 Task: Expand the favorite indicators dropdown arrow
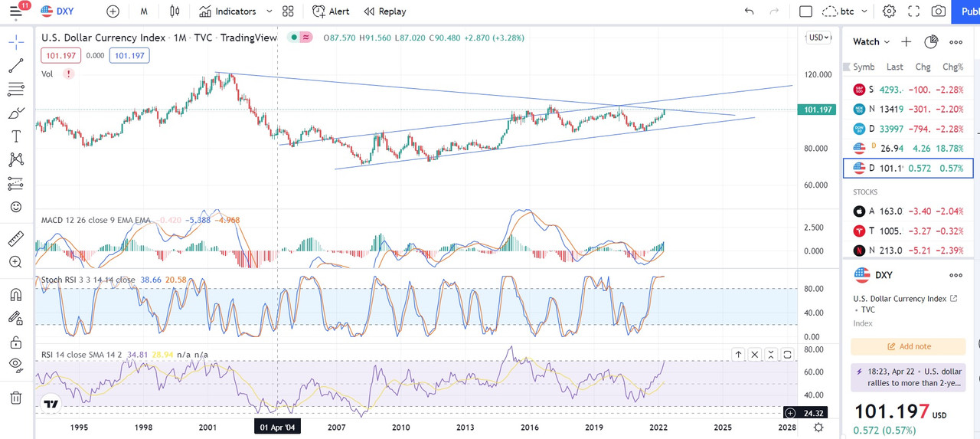(269, 11)
